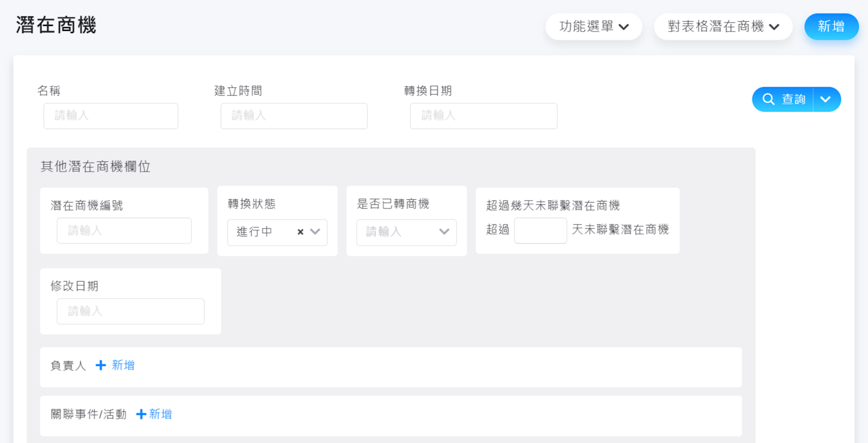This screenshot has height=443, width=868.
Task: Click the 新增 link for 關聯事件/活動
Action: click(x=160, y=414)
